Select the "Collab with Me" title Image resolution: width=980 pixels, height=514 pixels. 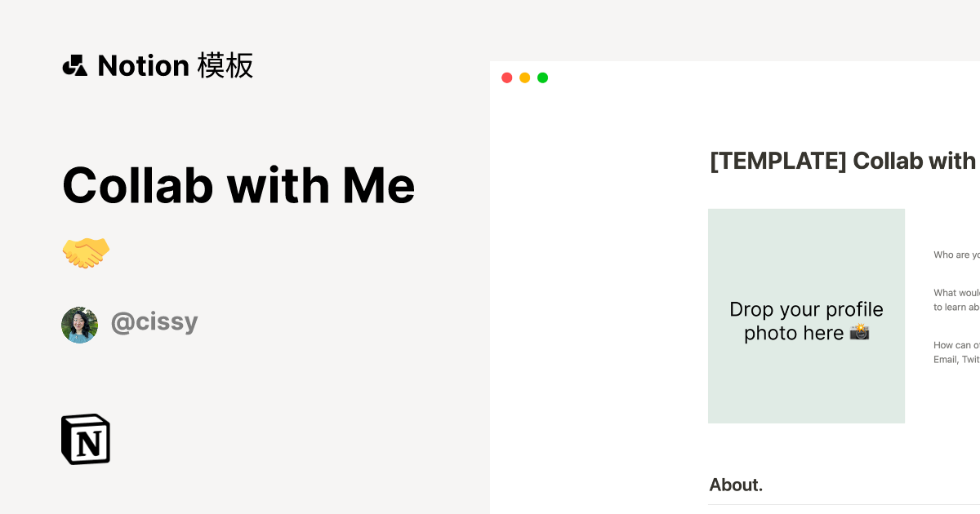238,185
